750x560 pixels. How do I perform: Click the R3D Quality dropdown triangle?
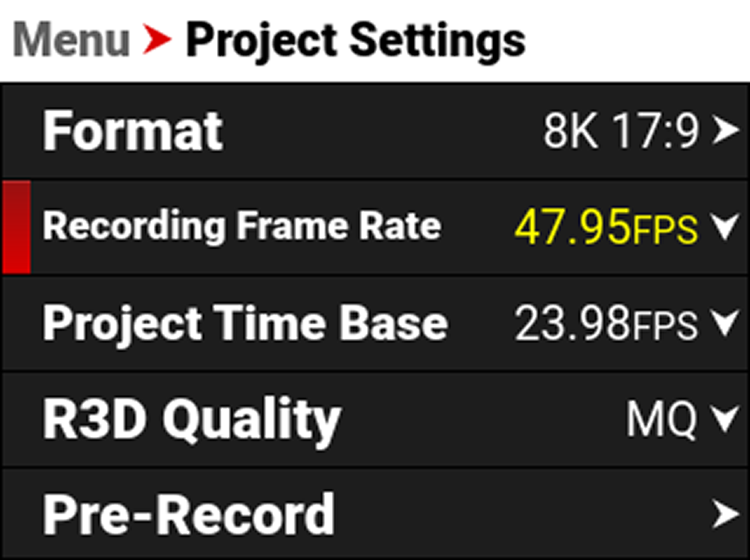[725, 419]
